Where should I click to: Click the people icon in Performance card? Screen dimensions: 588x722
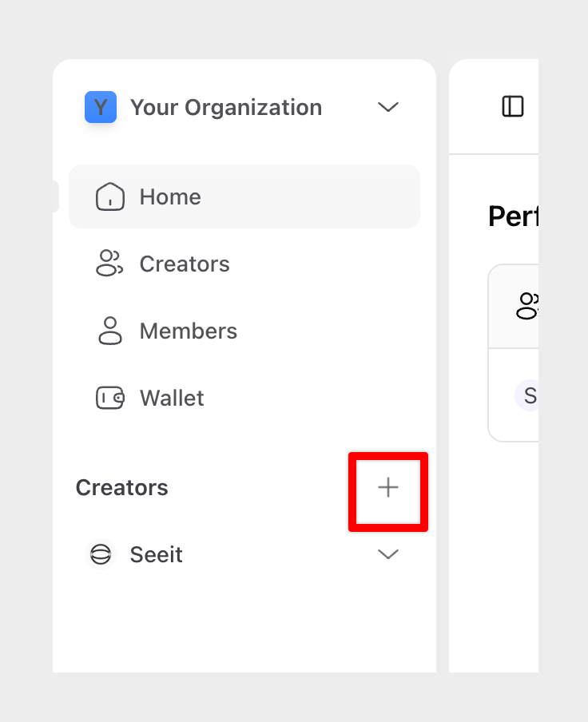pyautogui.click(x=527, y=305)
